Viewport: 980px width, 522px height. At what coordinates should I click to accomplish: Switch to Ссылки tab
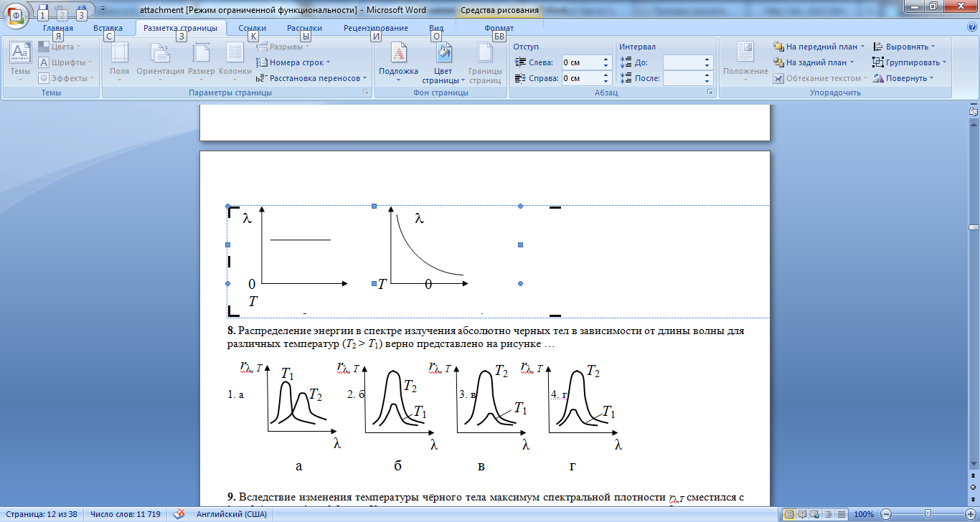(x=253, y=28)
